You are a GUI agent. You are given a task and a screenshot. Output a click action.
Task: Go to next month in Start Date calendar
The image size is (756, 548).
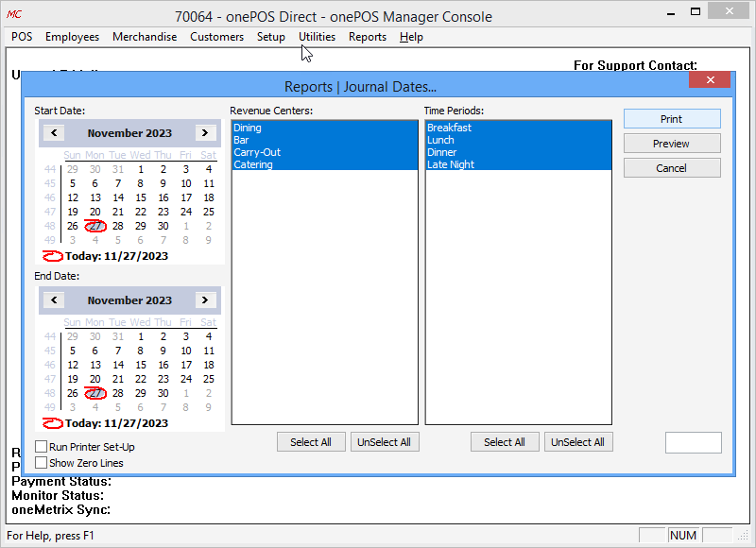pos(205,132)
